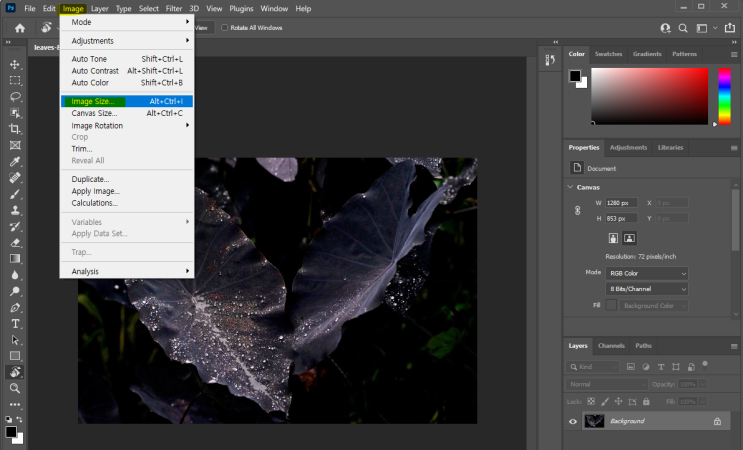Click the hue spectrum slider bar
Image resolution: width=743 pixels, height=450 pixels.
[724, 96]
